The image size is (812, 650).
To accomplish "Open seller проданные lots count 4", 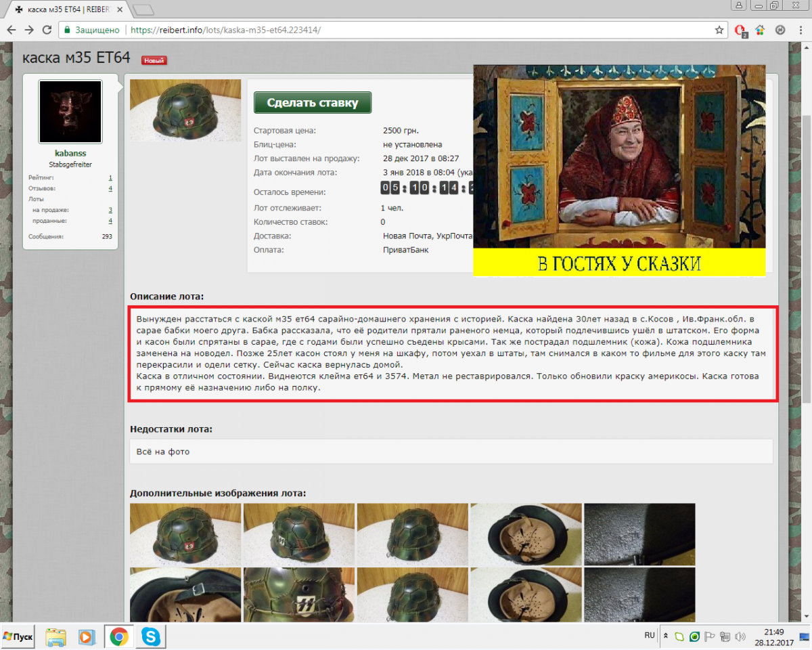I will (x=110, y=221).
